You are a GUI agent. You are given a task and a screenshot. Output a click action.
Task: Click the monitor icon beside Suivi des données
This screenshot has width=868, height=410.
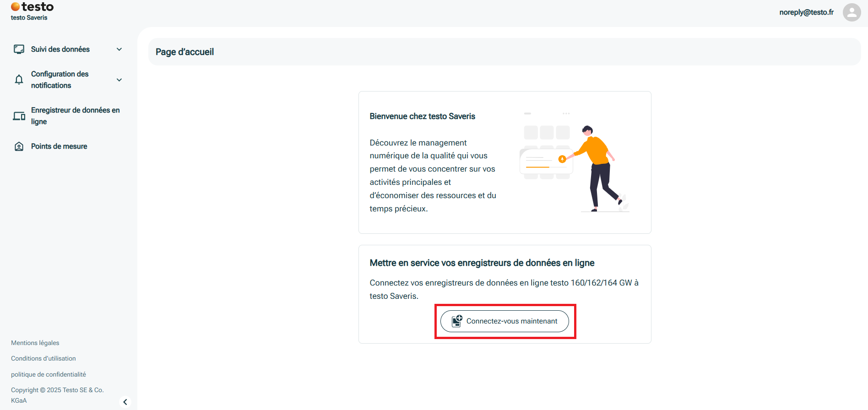pos(19,49)
